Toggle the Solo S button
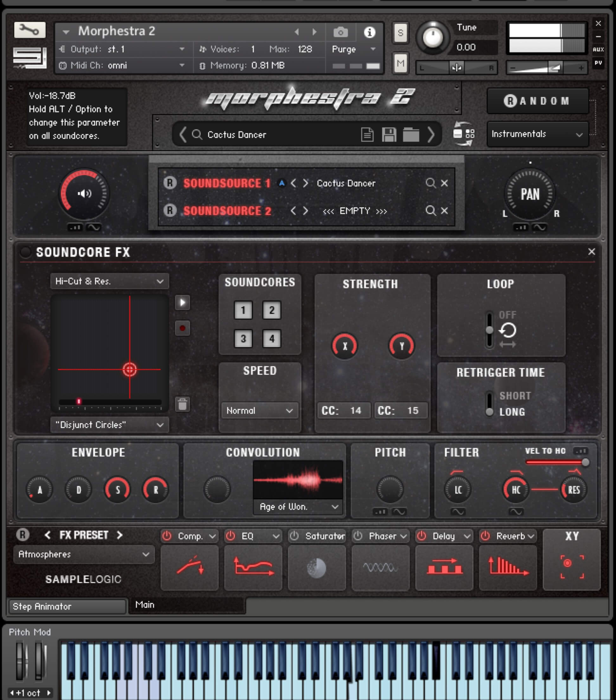This screenshot has width=616, height=700. click(x=401, y=33)
